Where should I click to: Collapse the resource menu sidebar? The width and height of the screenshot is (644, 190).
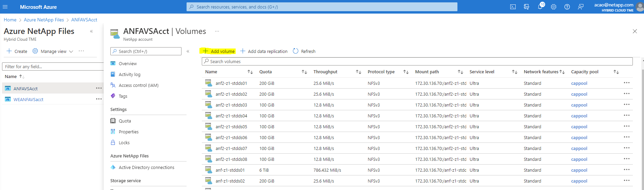188,51
